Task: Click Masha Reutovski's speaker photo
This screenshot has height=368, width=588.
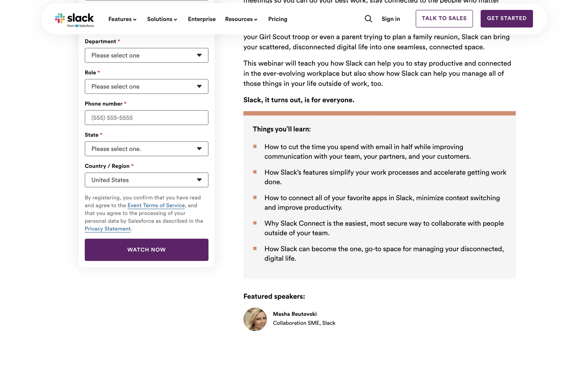Action: [255, 319]
